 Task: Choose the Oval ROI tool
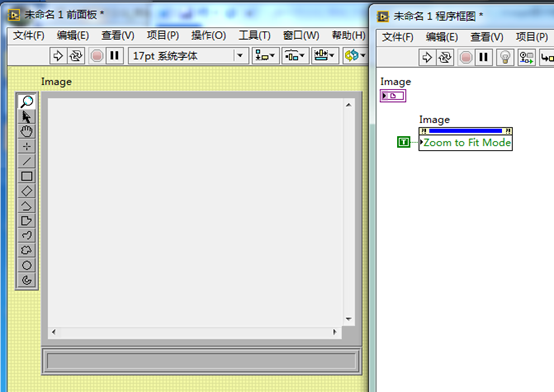tap(26, 265)
